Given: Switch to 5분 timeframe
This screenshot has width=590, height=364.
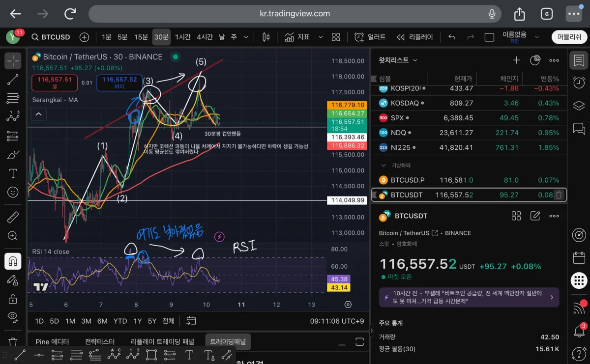Looking at the screenshot, I should point(122,37).
